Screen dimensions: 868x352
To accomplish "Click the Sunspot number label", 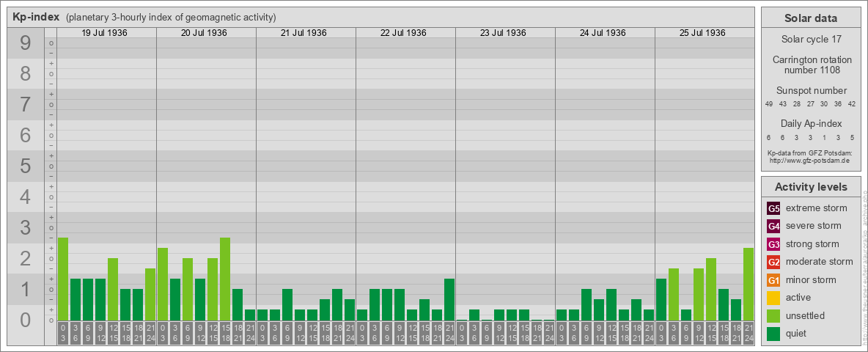I will tap(811, 91).
